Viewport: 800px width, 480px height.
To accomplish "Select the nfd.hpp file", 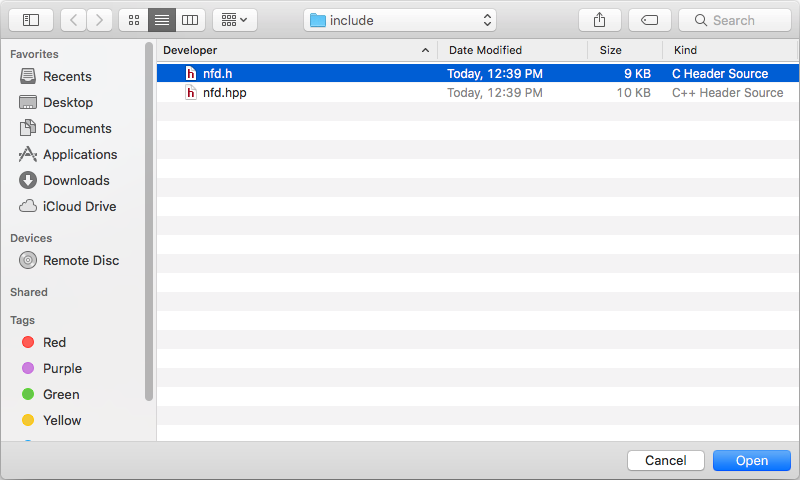I will 224,93.
